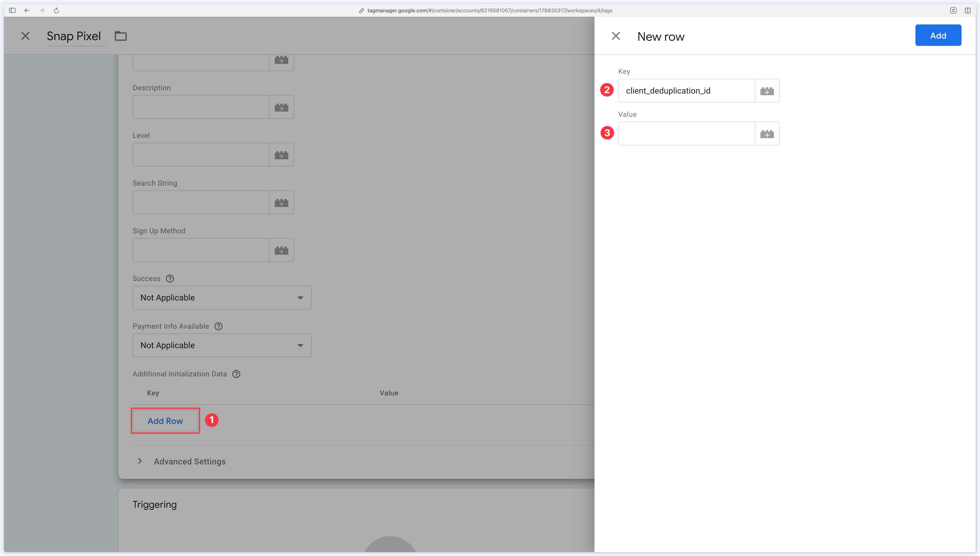Image resolution: width=980 pixels, height=556 pixels.
Task: Click the variable icon next to Sign Up Method
Action: point(281,250)
